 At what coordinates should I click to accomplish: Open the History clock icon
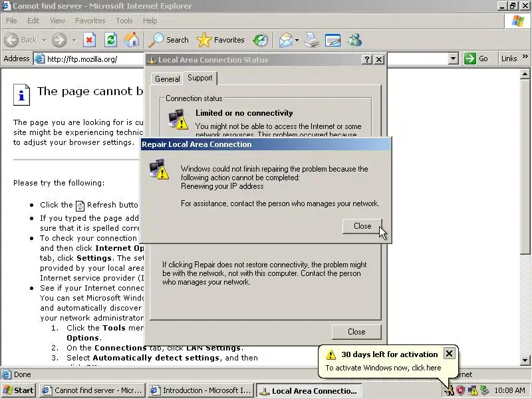coord(261,40)
